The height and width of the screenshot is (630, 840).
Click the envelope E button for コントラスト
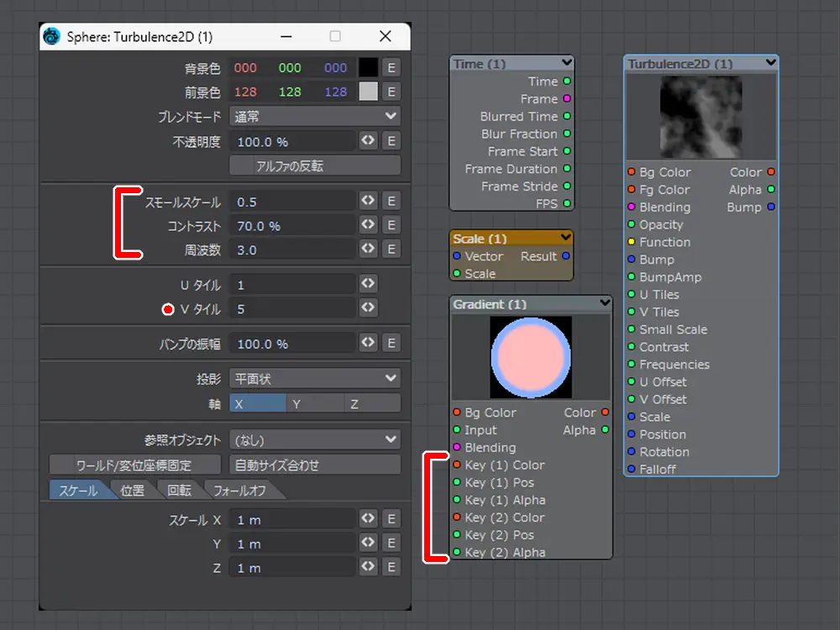[x=391, y=225]
